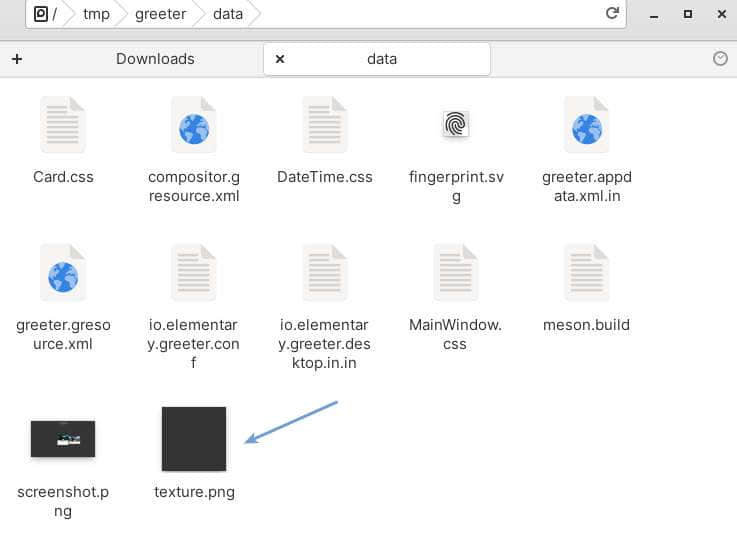
Task: Select the compositor.gresource.xml file icon
Action: point(194,125)
